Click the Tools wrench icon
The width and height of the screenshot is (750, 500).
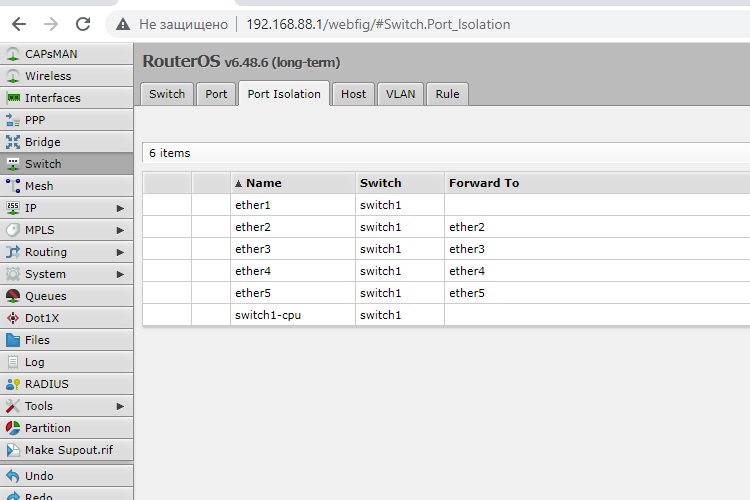pos(13,406)
